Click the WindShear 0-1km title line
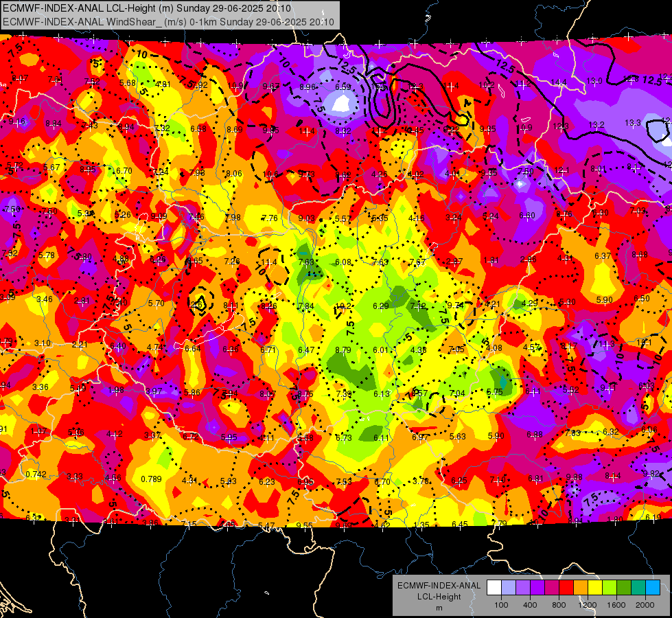The image size is (672, 618). click(x=168, y=22)
